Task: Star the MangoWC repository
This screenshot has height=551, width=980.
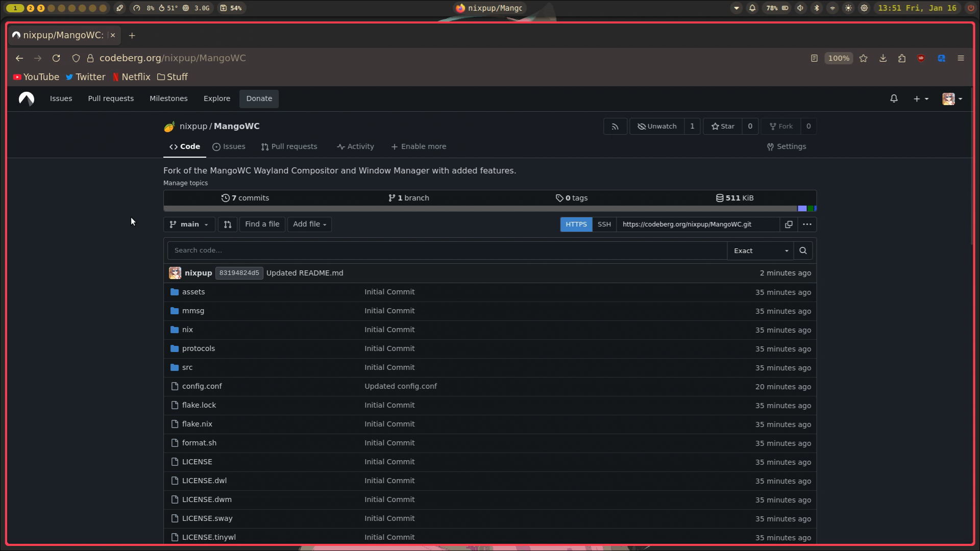Action: click(x=723, y=127)
